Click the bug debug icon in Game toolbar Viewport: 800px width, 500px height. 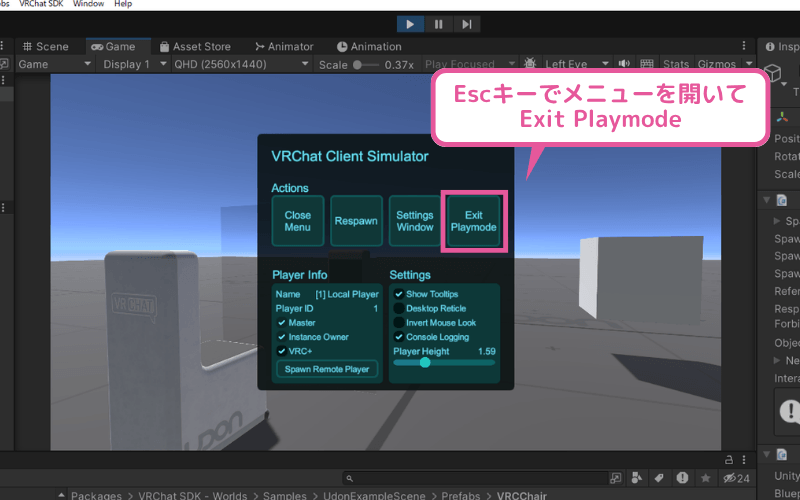click(530, 64)
